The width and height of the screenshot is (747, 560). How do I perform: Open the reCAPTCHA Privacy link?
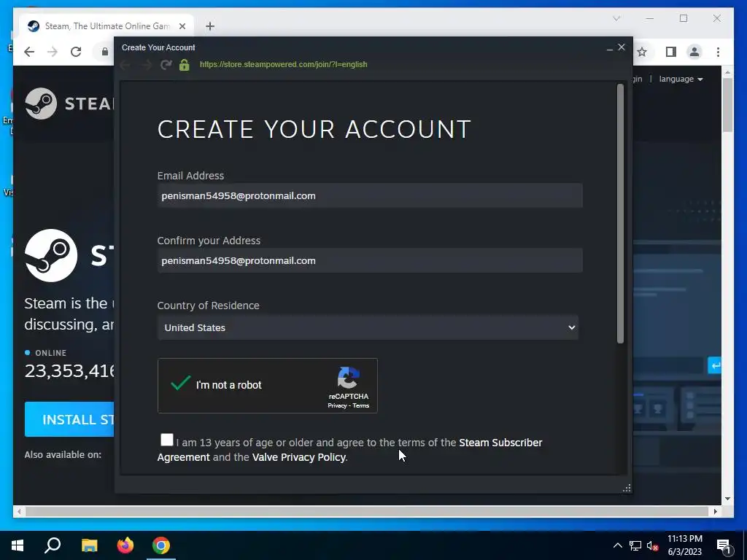tap(337, 405)
